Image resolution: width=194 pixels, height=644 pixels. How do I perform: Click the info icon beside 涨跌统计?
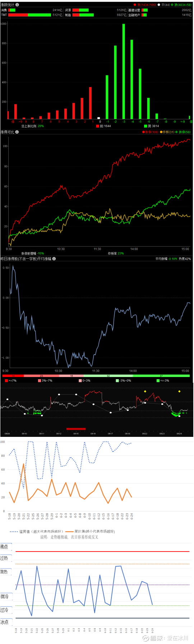pyautogui.click(x=17, y=5)
